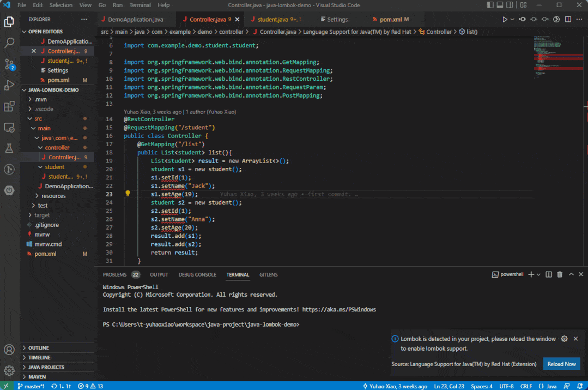The height and width of the screenshot is (390, 588).
Task: Click the Reload Now button
Action: (x=561, y=364)
